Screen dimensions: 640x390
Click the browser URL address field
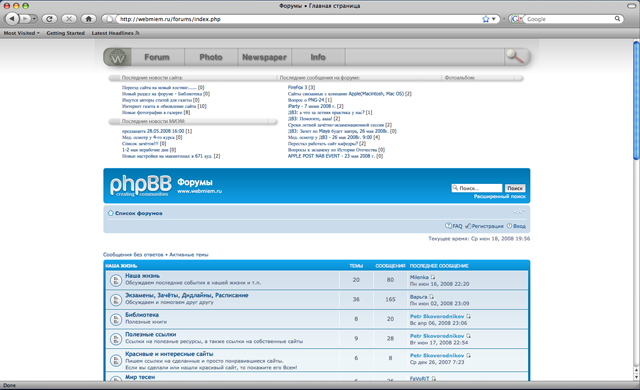pos(300,19)
